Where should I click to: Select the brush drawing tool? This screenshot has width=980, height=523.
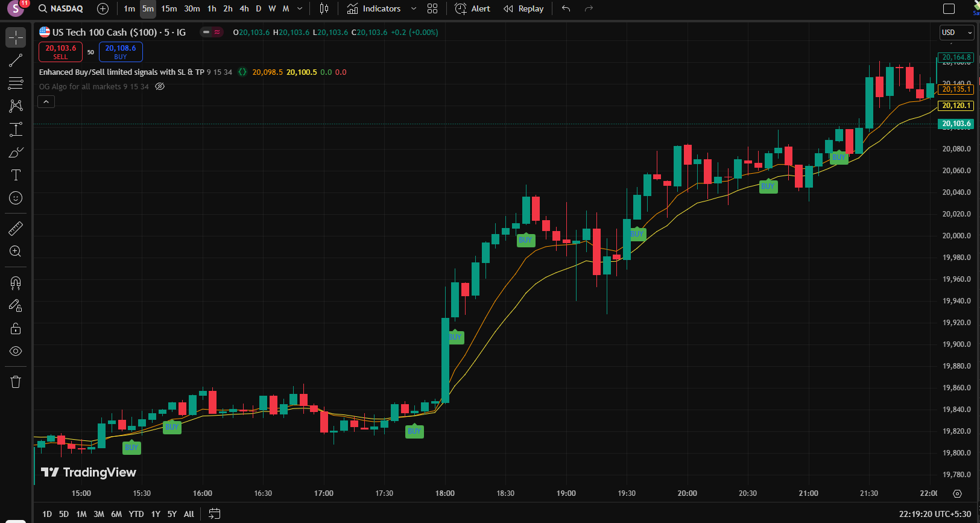(x=16, y=152)
